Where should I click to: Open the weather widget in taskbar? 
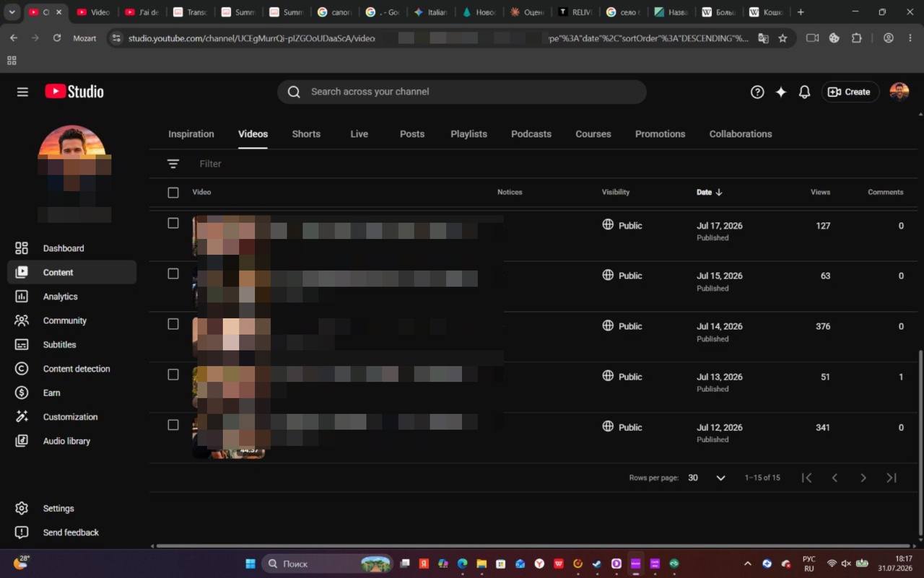click(19, 563)
